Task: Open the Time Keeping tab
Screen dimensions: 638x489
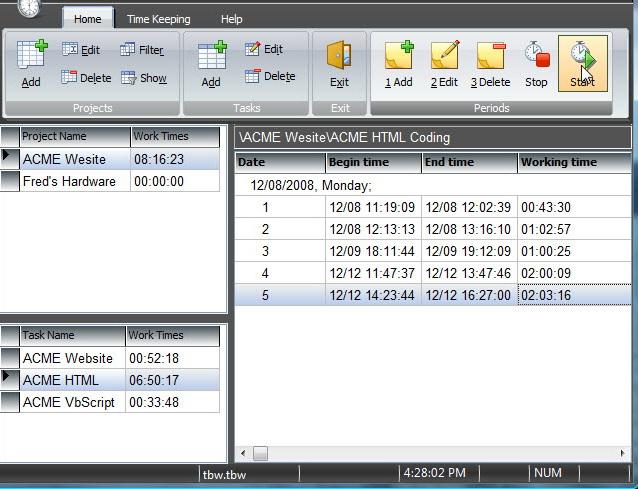Action: pyautogui.click(x=159, y=19)
